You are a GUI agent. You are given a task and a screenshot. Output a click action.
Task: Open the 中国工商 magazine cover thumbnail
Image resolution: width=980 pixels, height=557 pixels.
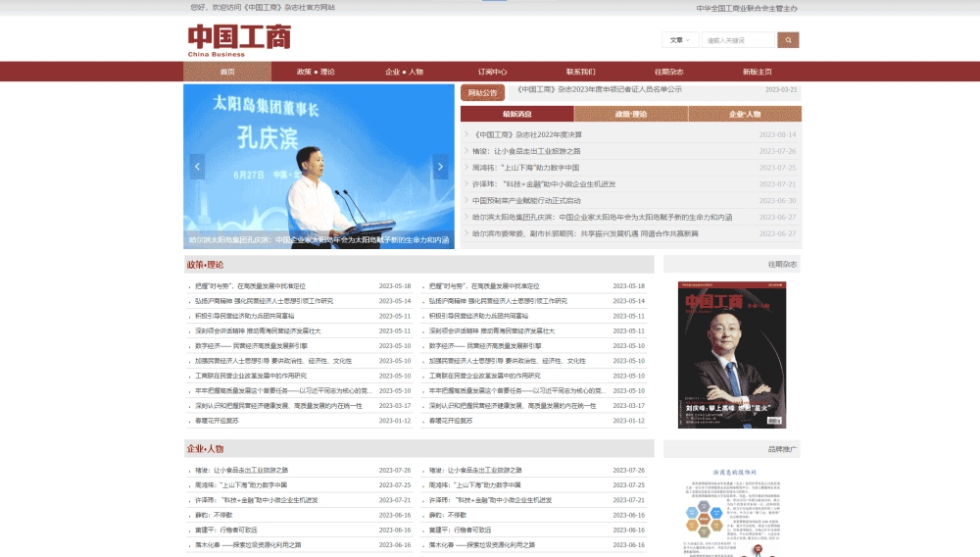tap(732, 354)
